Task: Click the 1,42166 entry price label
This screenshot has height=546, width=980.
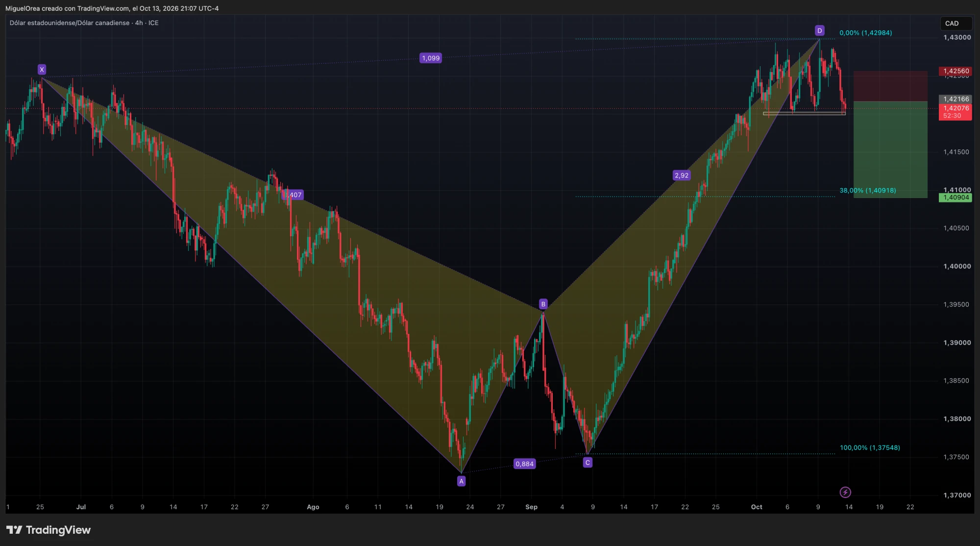Action: 955,99
